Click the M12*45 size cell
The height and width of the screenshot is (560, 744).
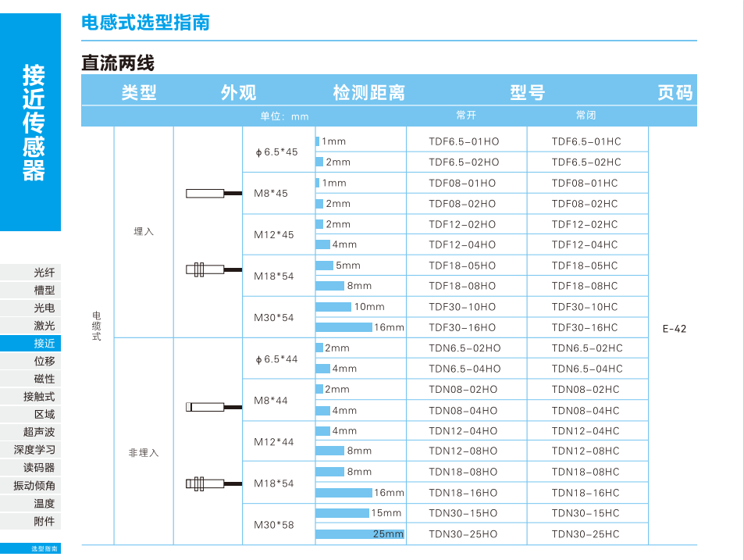pyautogui.click(x=274, y=234)
